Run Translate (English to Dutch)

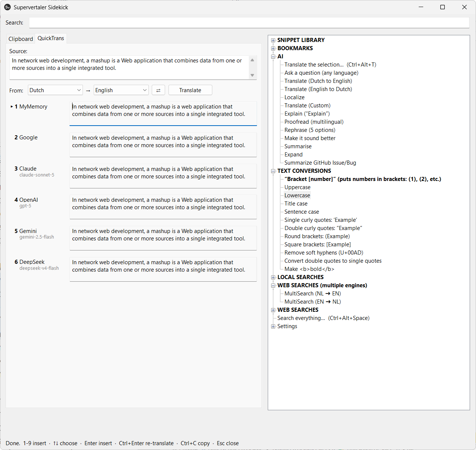(318, 89)
